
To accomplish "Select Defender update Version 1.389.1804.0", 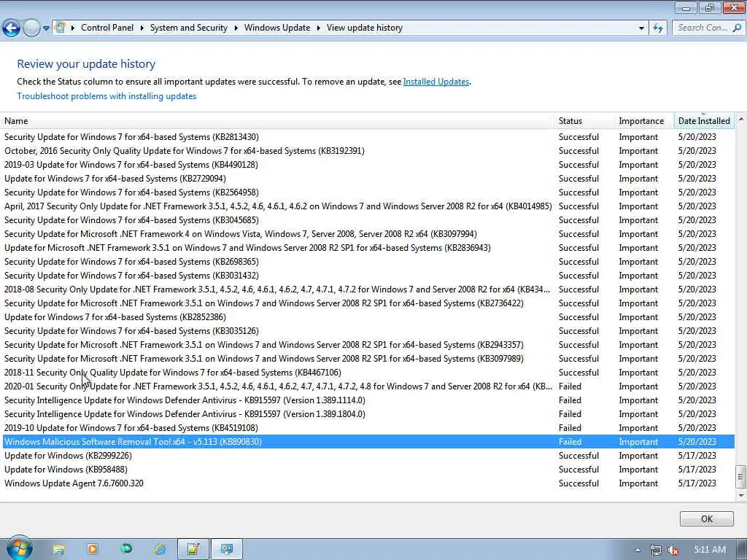I will click(x=368, y=414).
